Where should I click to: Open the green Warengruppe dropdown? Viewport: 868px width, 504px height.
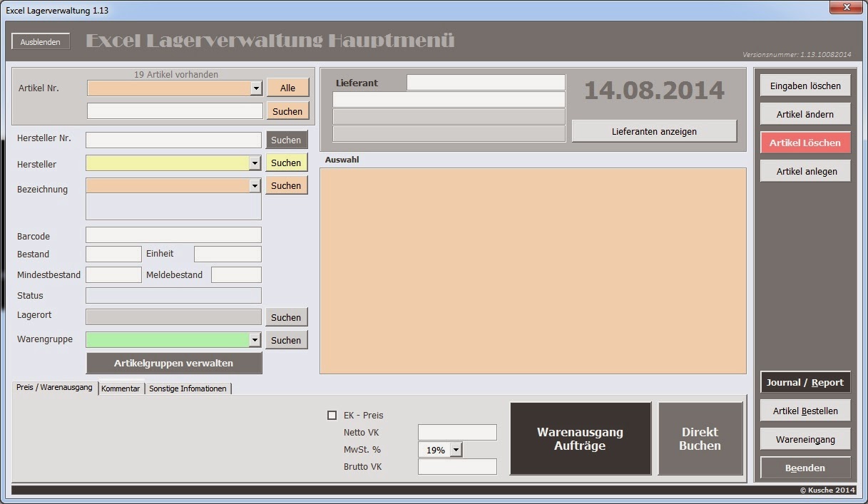255,340
